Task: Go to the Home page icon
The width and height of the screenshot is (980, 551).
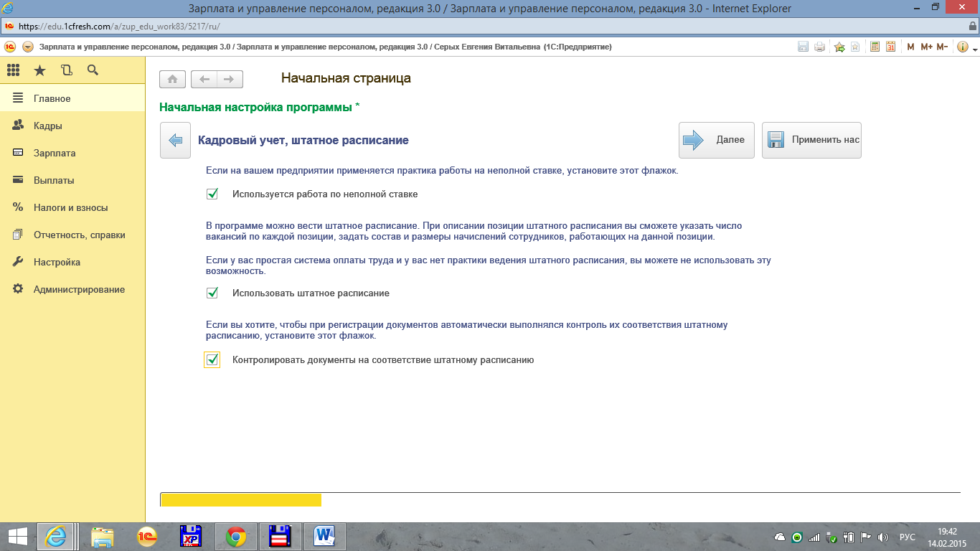Action: pyautogui.click(x=173, y=79)
